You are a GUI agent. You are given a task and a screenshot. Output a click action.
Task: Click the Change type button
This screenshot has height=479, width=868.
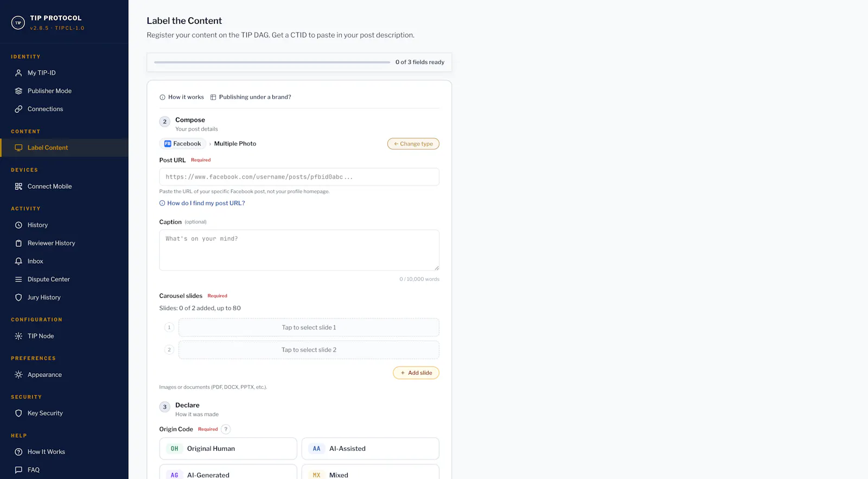pyautogui.click(x=413, y=144)
